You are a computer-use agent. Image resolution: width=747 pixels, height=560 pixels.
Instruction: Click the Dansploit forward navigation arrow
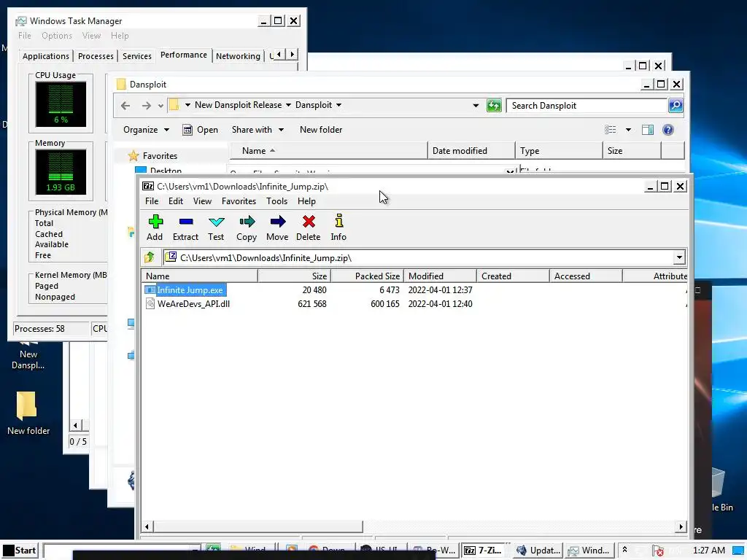pyautogui.click(x=146, y=105)
